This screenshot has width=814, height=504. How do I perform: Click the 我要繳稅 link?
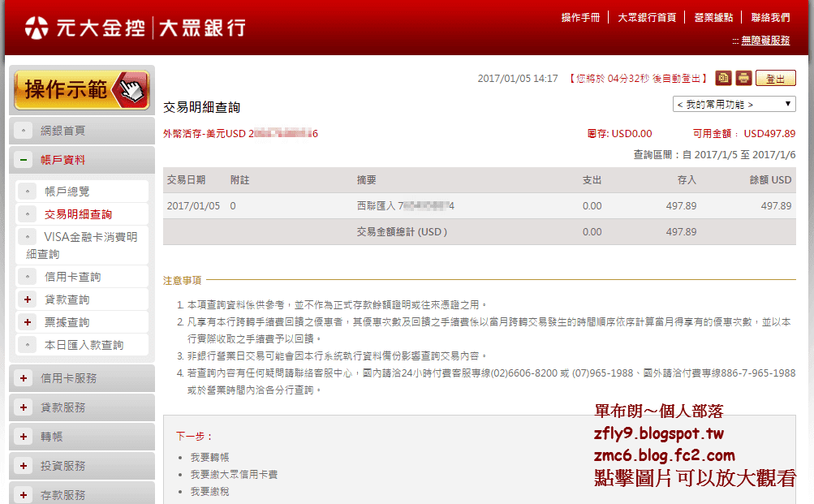point(209,492)
